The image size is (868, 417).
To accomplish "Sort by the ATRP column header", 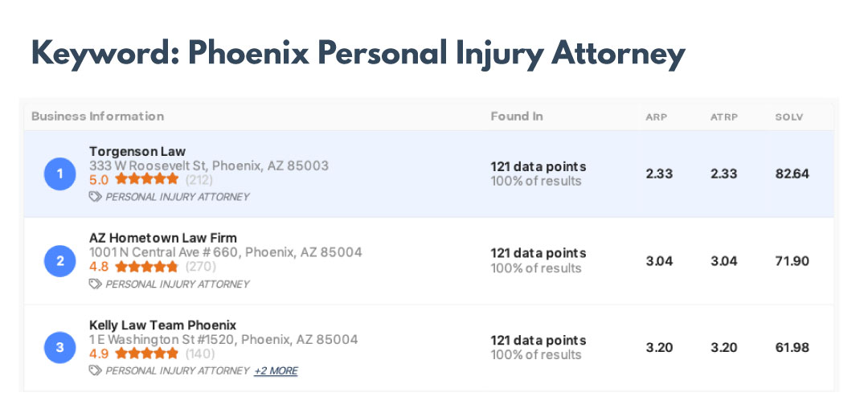I will (x=723, y=117).
